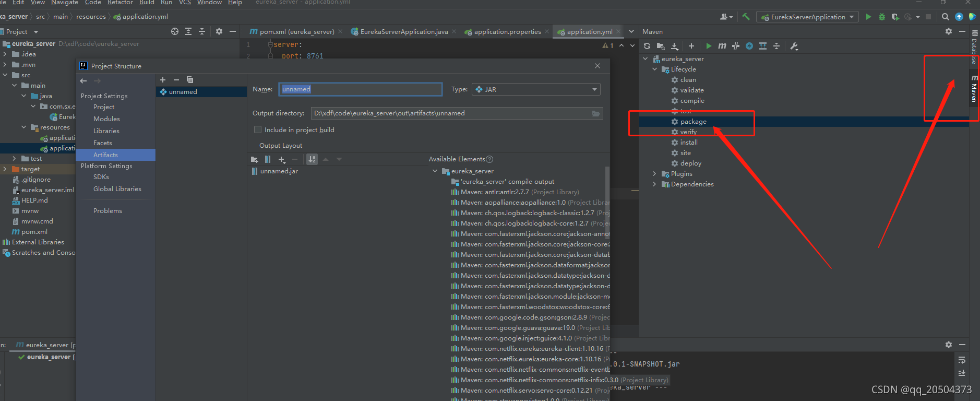The height and width of the screenshot is (401, 980).
Task: Open the Navigate menu
Action: coord(65,3)
